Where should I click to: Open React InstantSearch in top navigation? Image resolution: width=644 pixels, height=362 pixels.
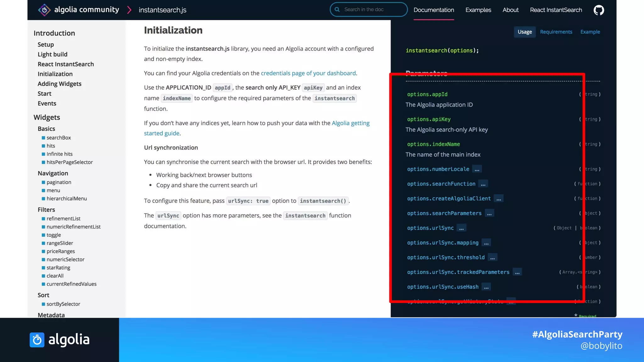556,10
